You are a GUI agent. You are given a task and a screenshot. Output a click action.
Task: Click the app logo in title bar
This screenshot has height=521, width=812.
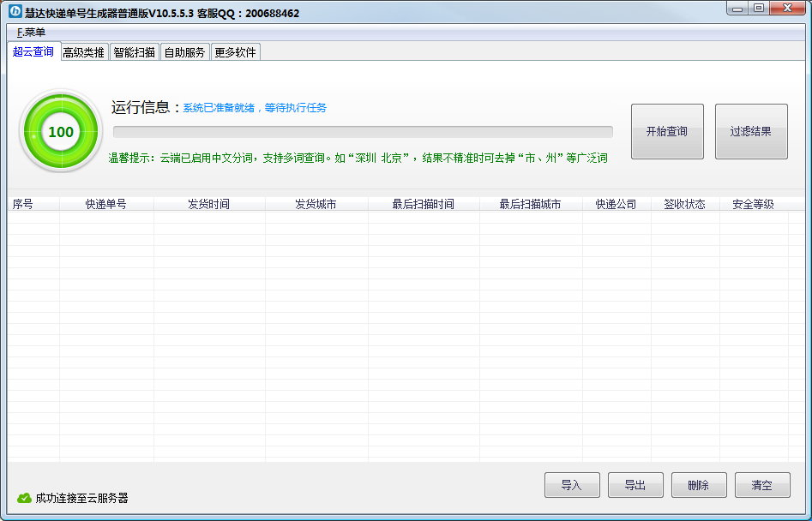tap(15, 11)
